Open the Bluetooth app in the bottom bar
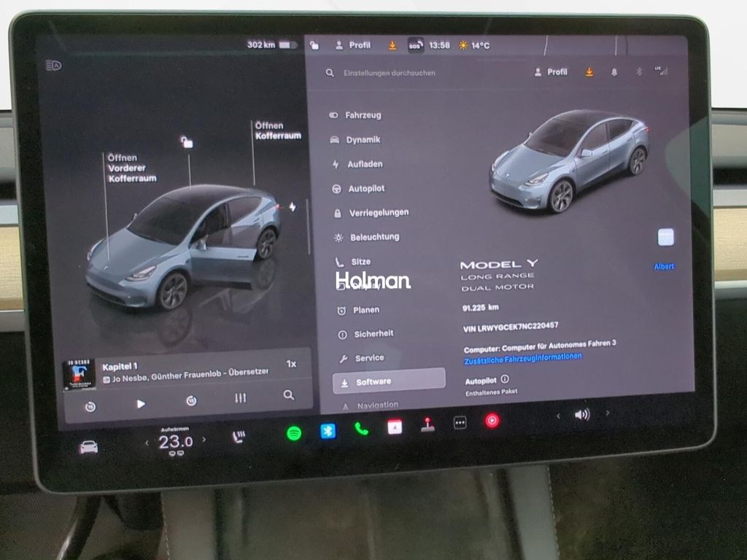 pyautogui.click(x=328, y=431)
